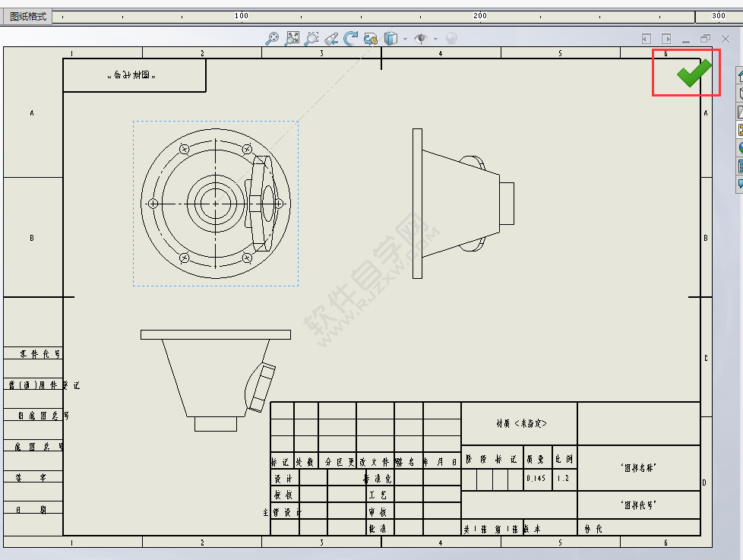743x560 pixels.
Task: Select the highlighted Custom Properties task pane icon
Action: [737, 129]
